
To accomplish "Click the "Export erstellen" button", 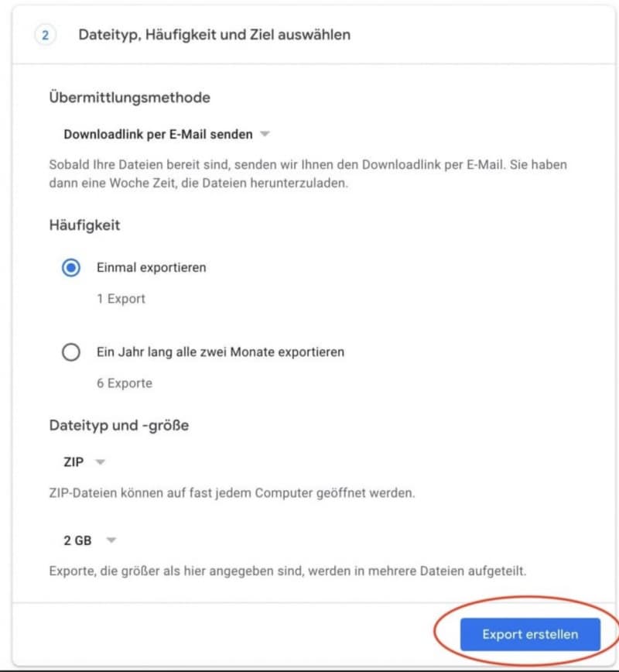I will tap(530, 634).
